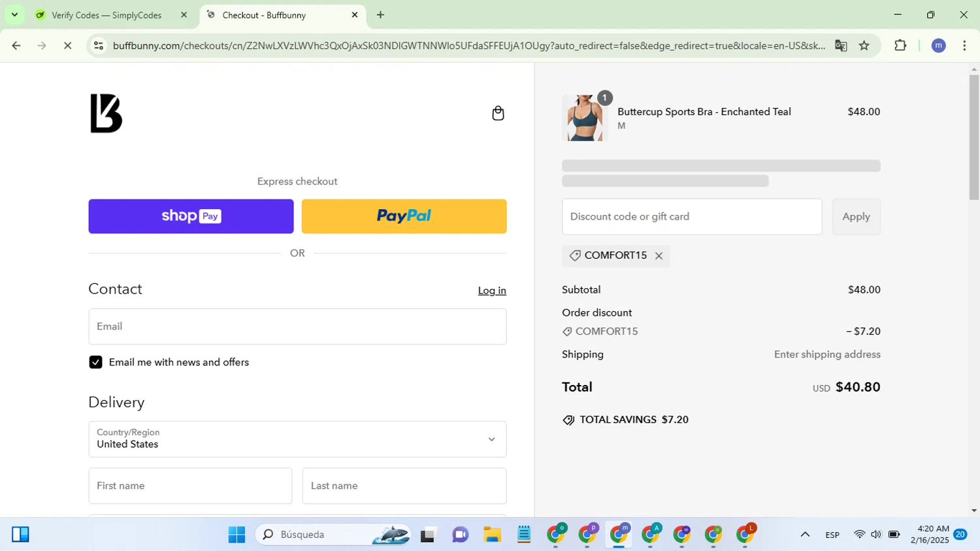Open Task View from the taskbar
Image resolution: width=980 pixels, height=551 pixels.
pos(428,535)
